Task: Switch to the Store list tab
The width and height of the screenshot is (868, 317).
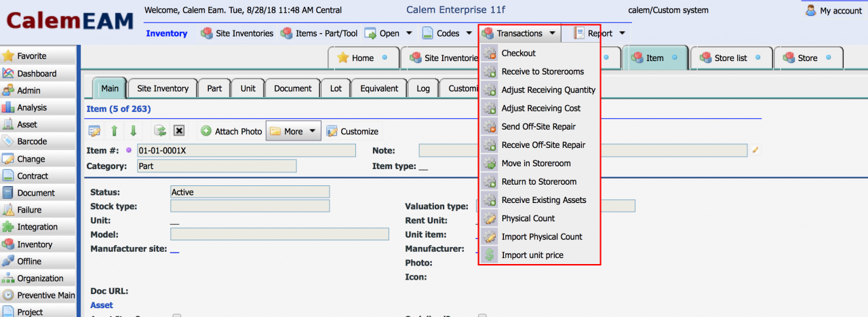Action: pyautogui.click(x=731, y=58)
